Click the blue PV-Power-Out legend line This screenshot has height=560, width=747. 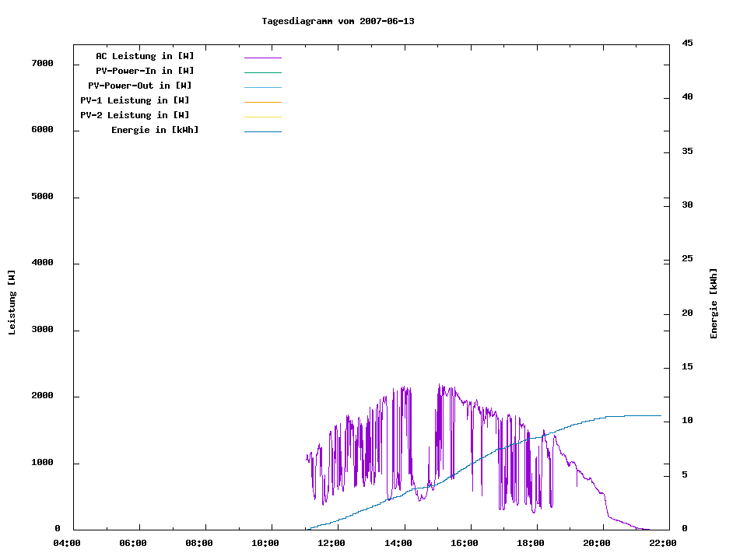[x=262, y=87]
